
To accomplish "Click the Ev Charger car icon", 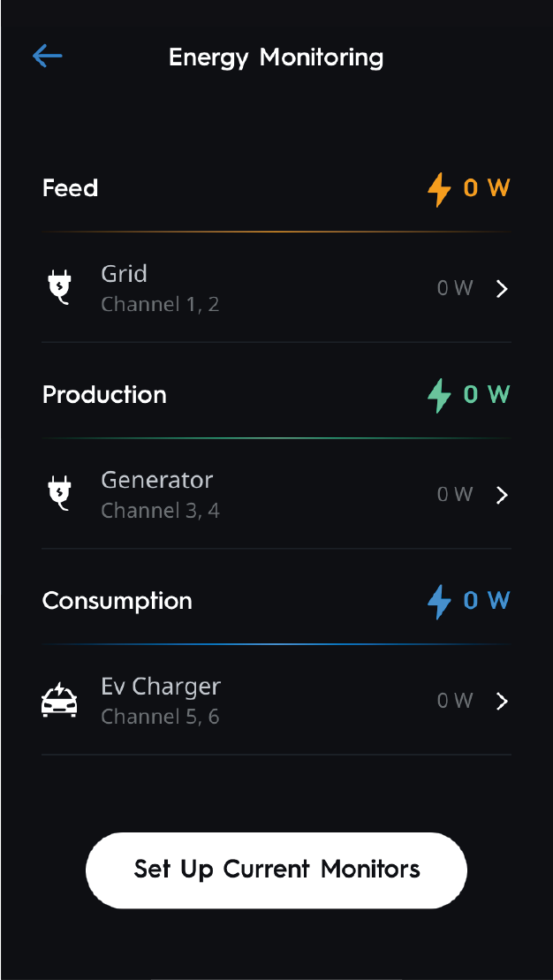I will point(59,701).
